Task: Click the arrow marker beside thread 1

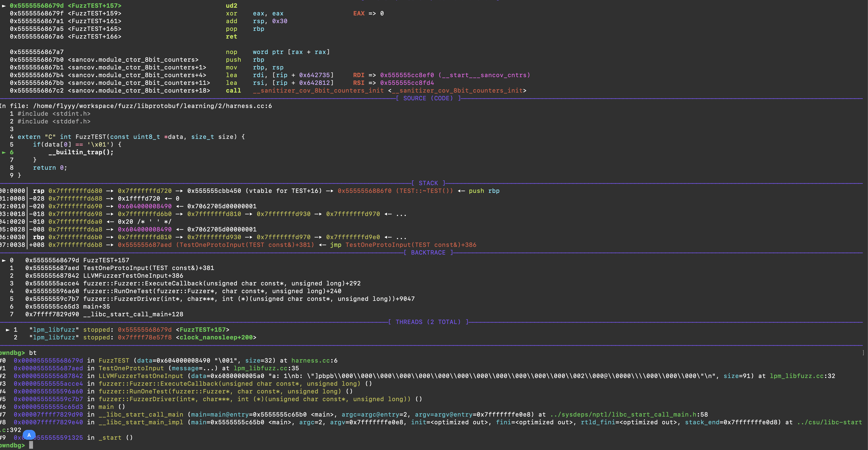Action: coord(8,330)
